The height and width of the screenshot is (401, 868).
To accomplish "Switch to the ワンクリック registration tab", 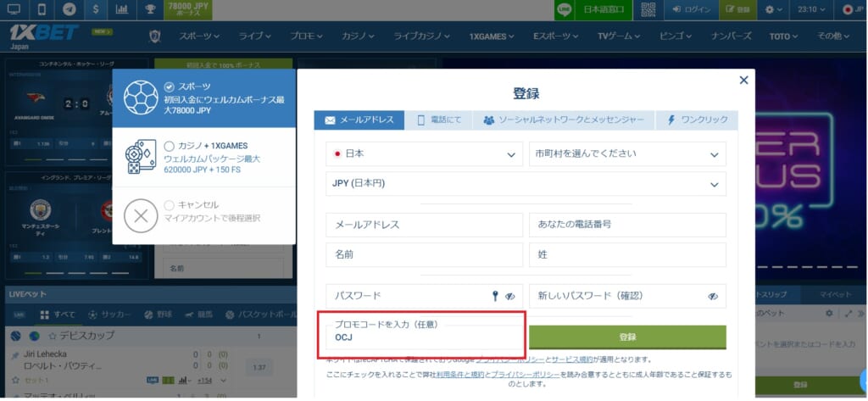I will tap(697, 120).
